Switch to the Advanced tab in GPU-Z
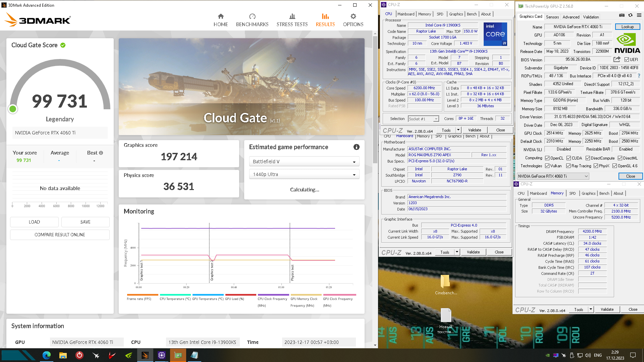The image size is (644, 362). coord(571,17)
